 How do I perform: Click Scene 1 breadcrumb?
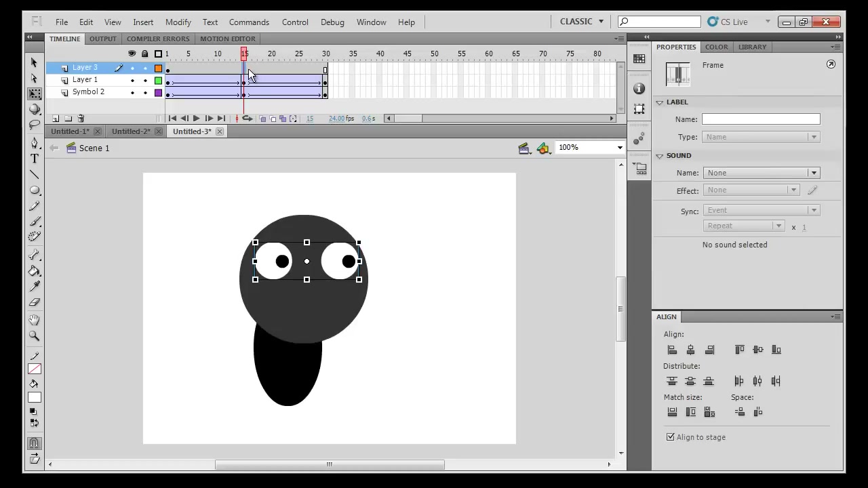click(x=94, y=148)
